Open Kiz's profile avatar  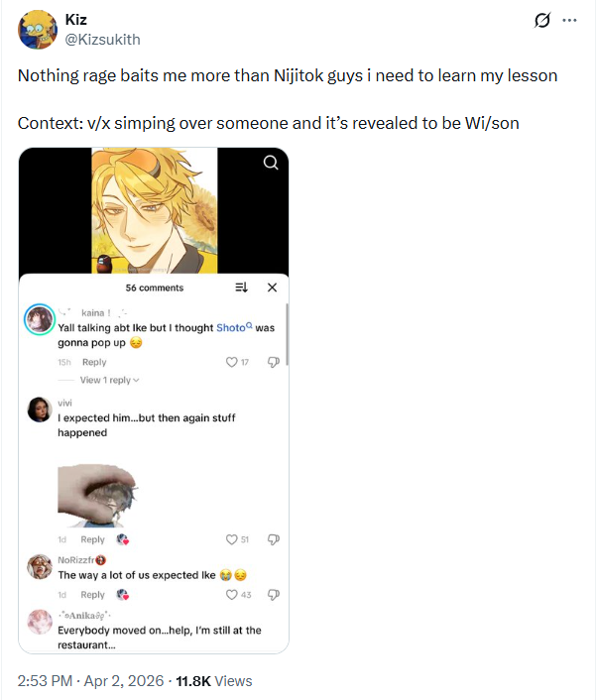pos(38,30)
